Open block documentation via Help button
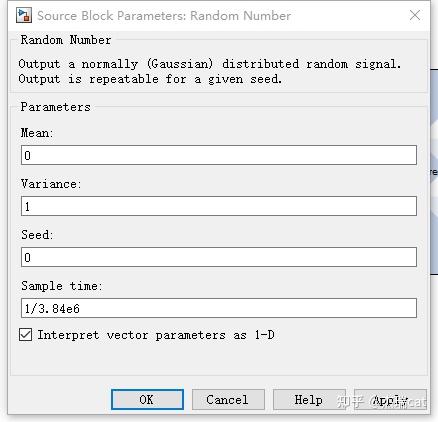The height and width of the screenshot is (422, 438). coord(309,399)
